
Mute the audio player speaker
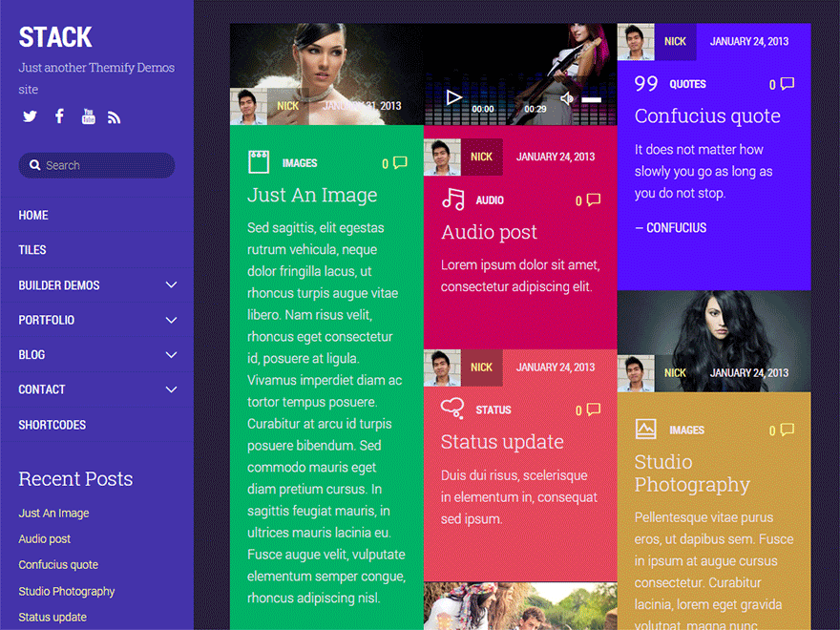pyautogui.click(x=567, y=98)
